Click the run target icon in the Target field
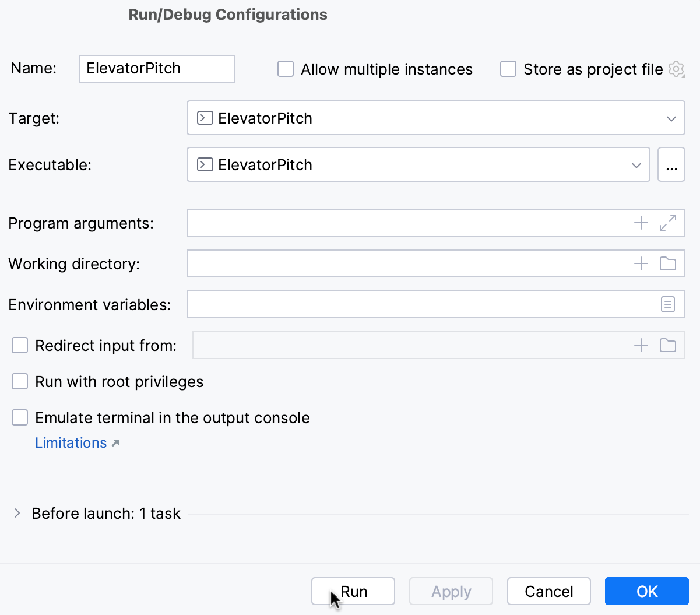This screenshot has width=700, height=615. click(x=205, y=118)
